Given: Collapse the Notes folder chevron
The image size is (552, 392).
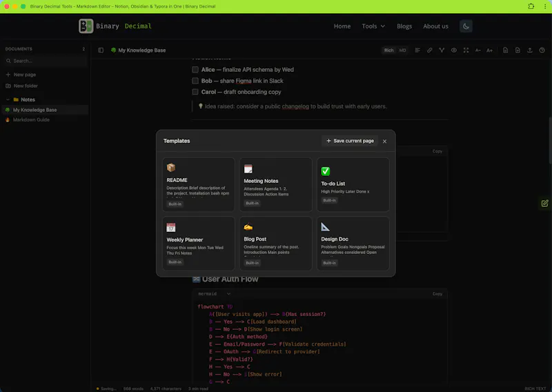Looking at the screenshot, I should (x=8, y=99).
